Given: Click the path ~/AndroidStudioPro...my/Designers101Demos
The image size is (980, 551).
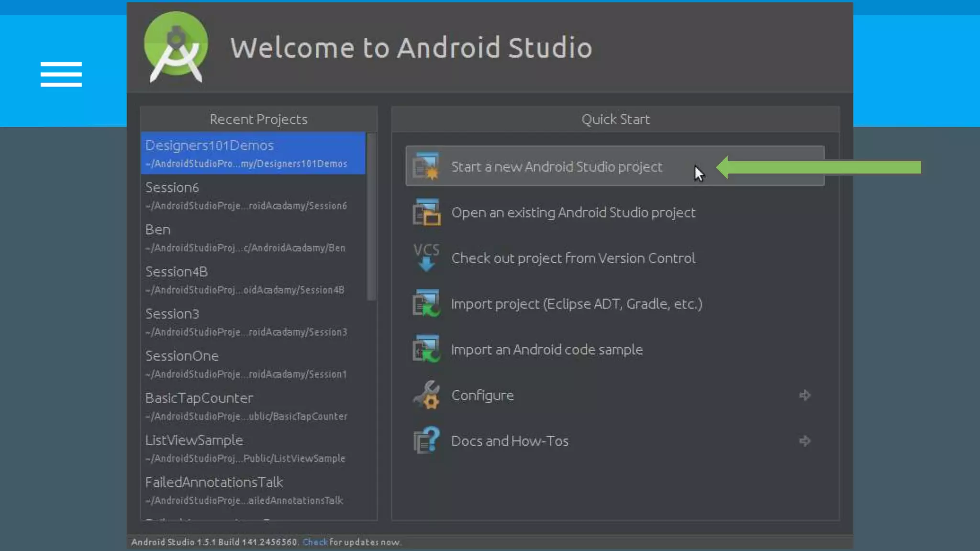Looking at the screenshot, I should pos(246,164).
